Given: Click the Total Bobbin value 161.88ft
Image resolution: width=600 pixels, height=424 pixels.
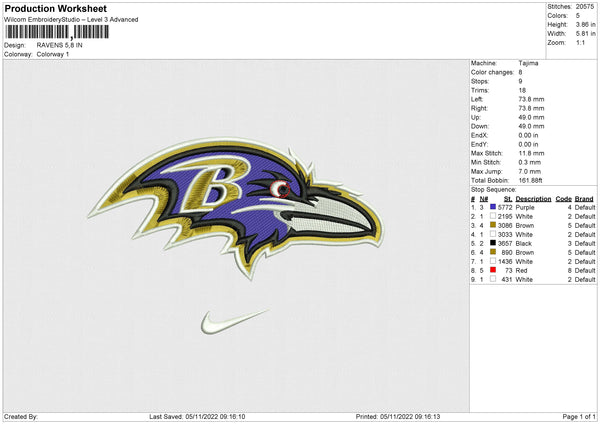Looking at the screenshot, I should (530, 180).
